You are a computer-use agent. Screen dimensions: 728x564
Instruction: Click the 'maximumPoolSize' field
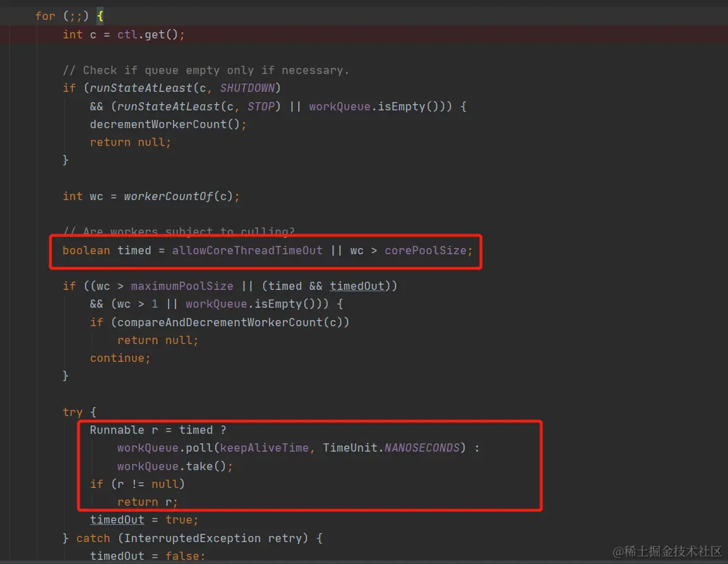tap(182, 286)
